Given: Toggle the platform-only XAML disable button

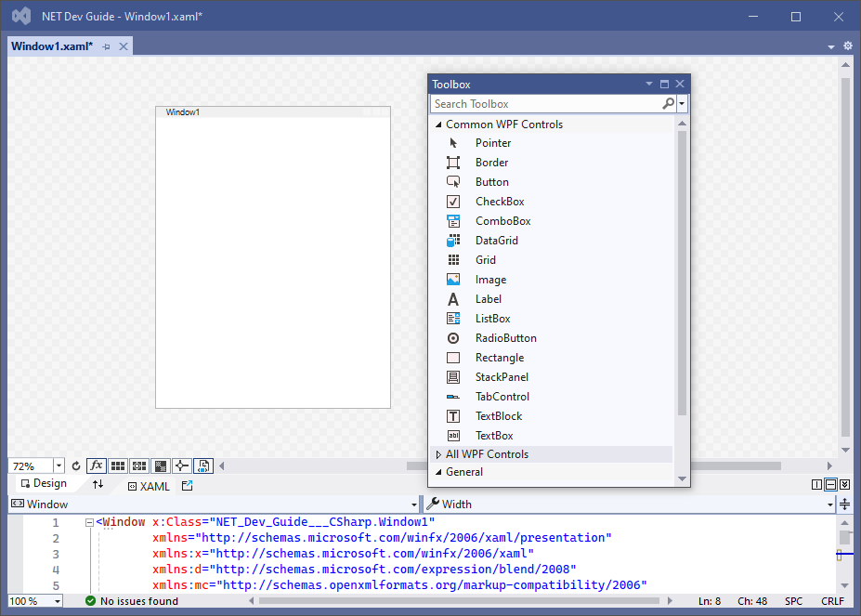Looking at the screenshot, I should click(203, 466).
